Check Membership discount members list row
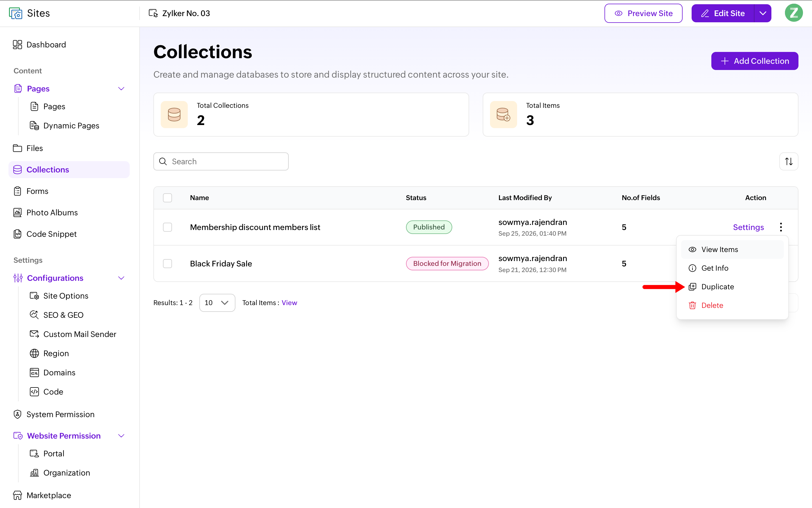Image resolution: width=812 pixels, height=508 pixels. [167, 227]
